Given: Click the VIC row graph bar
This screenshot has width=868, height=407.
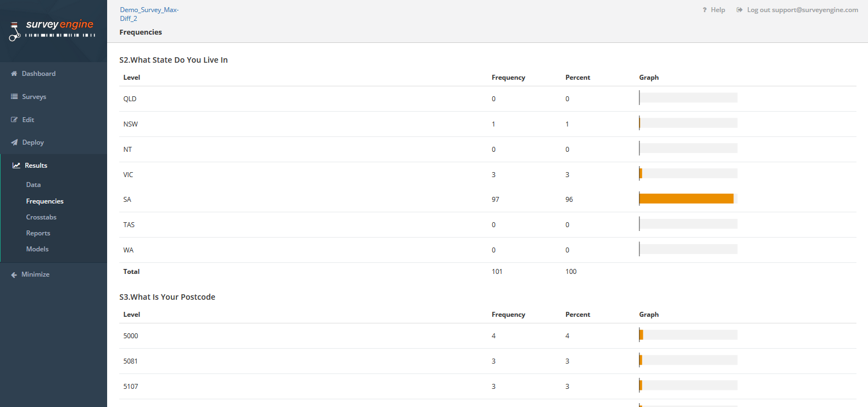Looking at the screenshot, I should [688, 174].
